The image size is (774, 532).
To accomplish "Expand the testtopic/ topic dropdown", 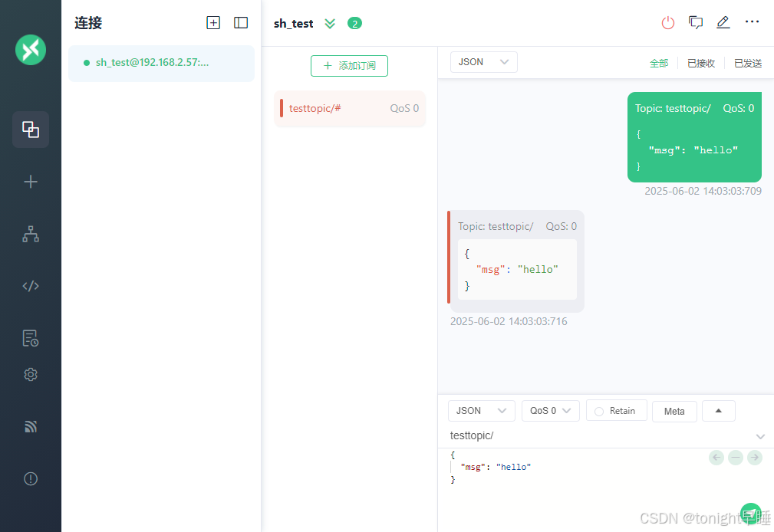I will 760,435.
